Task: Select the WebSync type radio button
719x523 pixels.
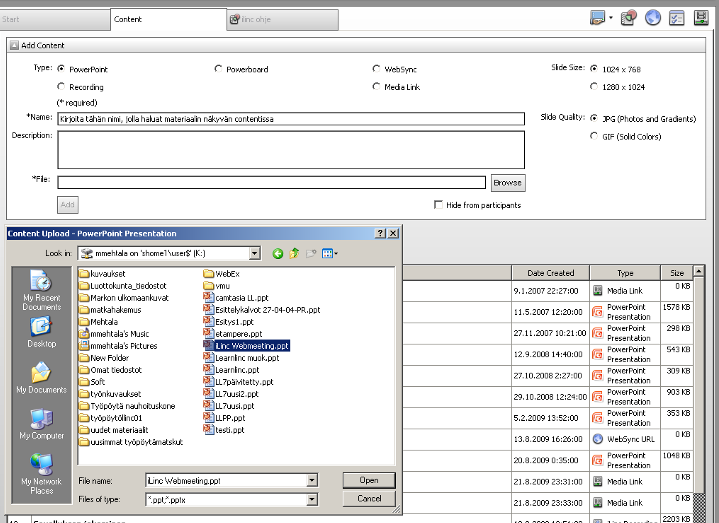Action: coord(376,68)
